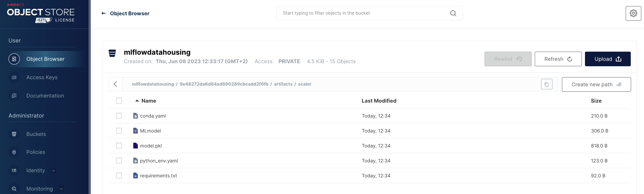Open the Buckets admin page

pyautogui.click(x=36, y=134)
